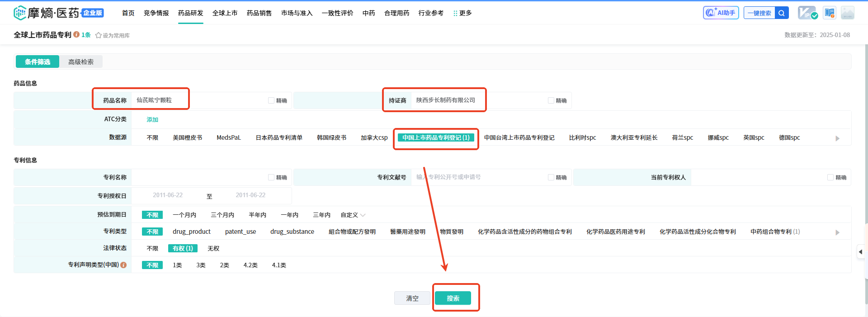Open the 药品销售 menu

(259, 13)
